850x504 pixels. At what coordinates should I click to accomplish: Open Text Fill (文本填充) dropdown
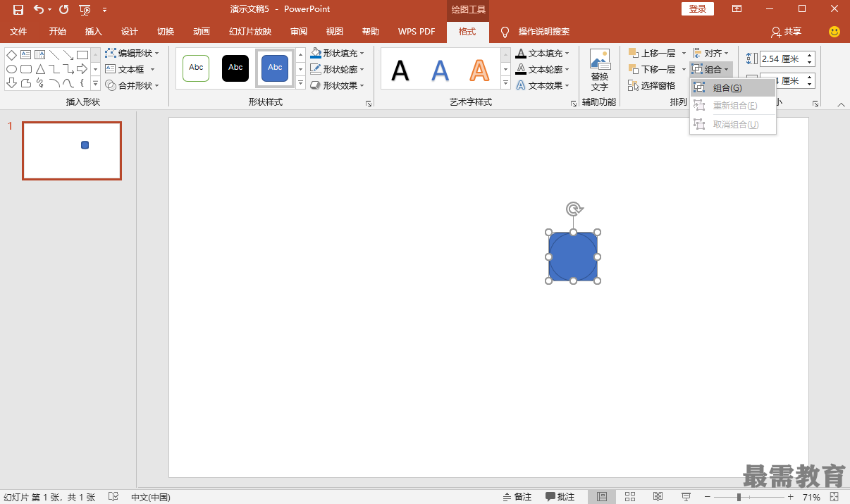[543, 53]
